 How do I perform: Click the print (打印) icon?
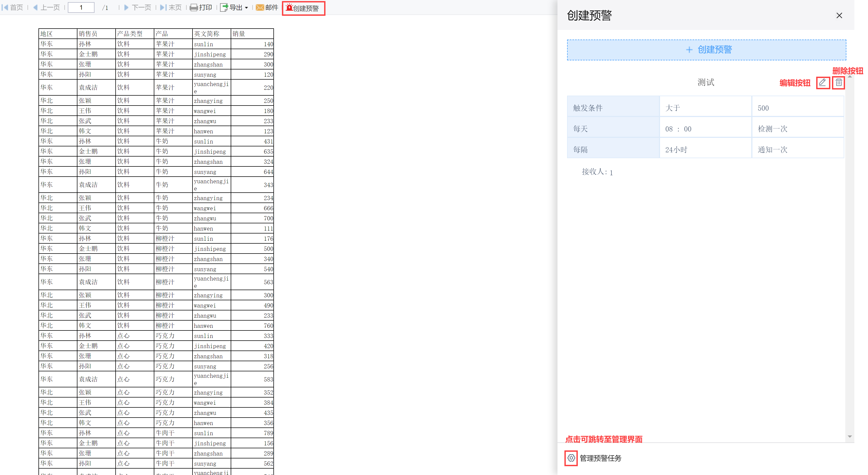click(194, 7)
